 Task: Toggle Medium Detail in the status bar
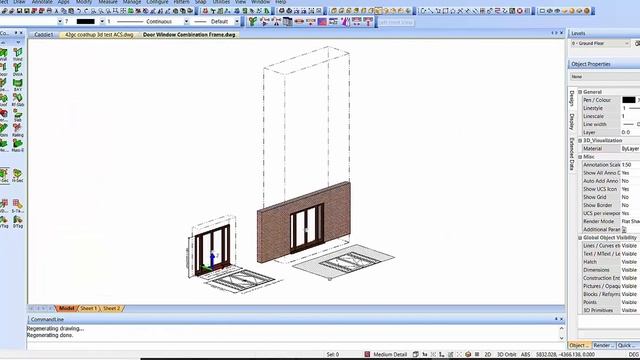389,354
